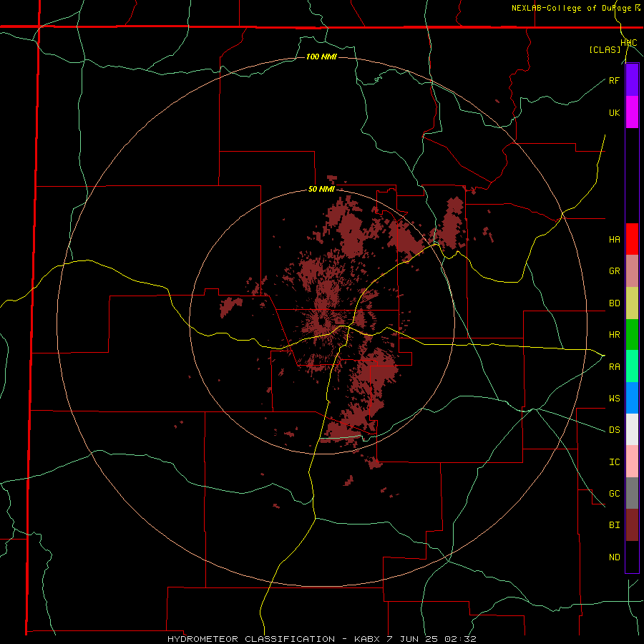Click the RF legend label
644x644 pixels.
coord(614,80)
